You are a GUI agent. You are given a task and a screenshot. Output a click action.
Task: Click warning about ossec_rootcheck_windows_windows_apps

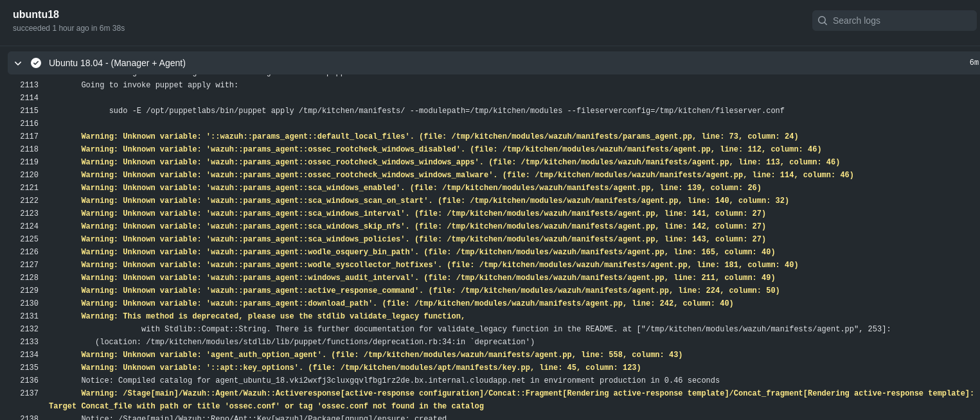point(461,162)
